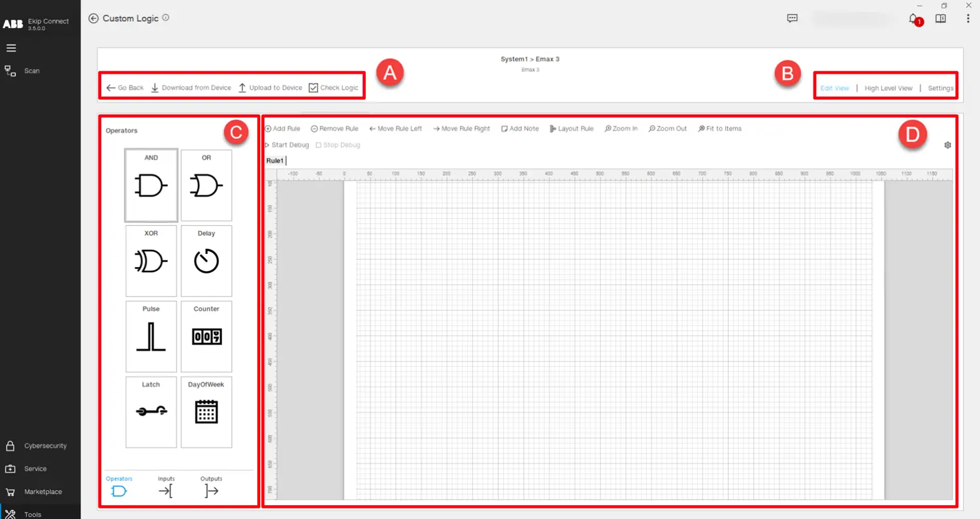Upload the logic to device
Viewport: 980px width, 519px height.
[270, 87]
